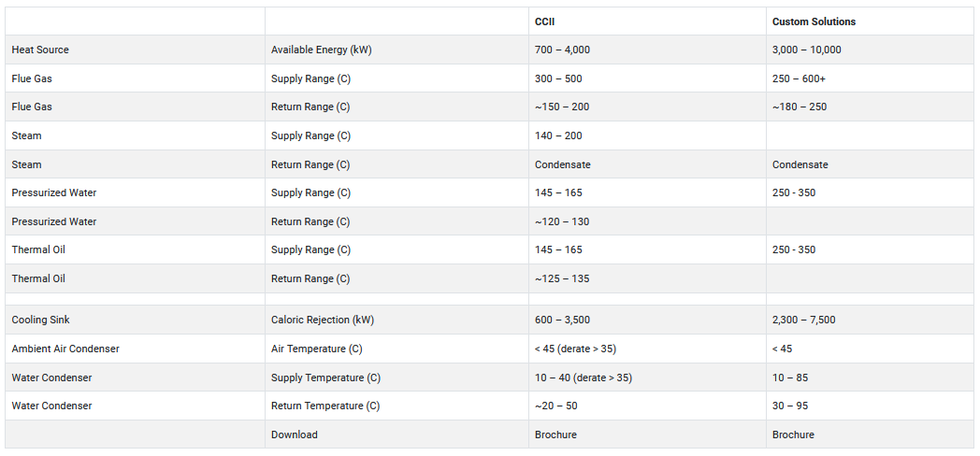This screenshot has width=980, height=456.
Task: Click the Return Temperature (C) cell
Action: pyautogui.click(x=325, y=406)
